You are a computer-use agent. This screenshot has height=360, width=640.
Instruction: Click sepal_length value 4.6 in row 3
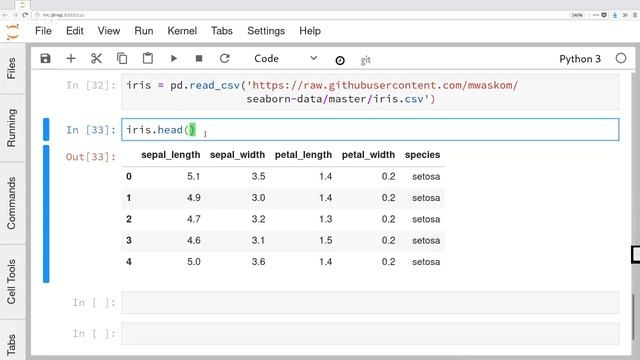tap(193, 240)
